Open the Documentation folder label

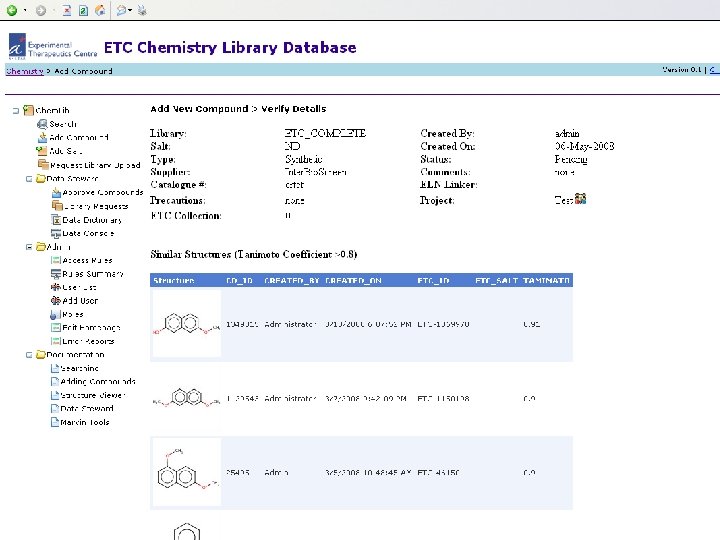(x=76, y=355)
